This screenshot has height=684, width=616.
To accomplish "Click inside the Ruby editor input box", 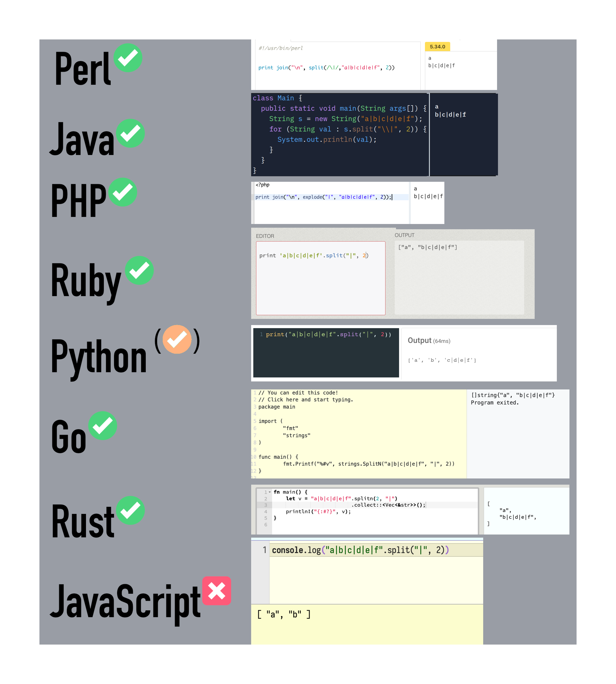I will point(320,278).
